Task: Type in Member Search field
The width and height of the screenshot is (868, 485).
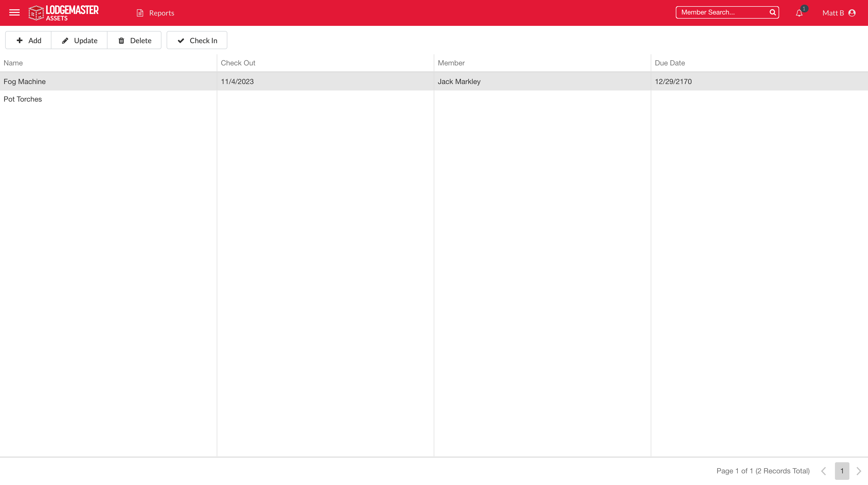Action: 721,12
